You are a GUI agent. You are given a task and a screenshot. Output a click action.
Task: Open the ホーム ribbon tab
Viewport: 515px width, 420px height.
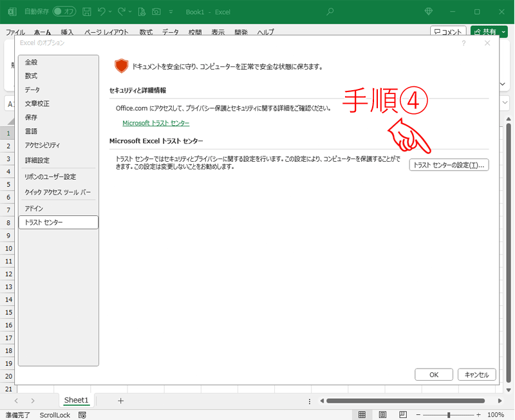[42, 32]
